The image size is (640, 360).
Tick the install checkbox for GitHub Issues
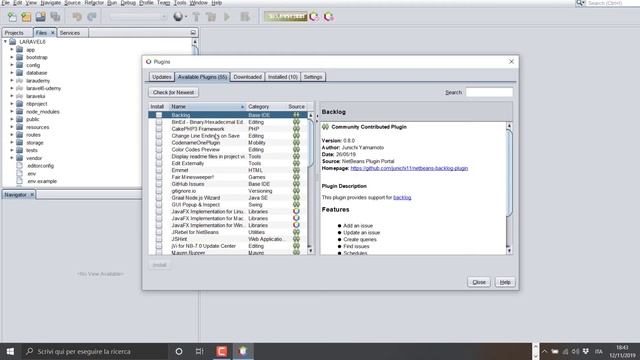click(x=159, y=184)
